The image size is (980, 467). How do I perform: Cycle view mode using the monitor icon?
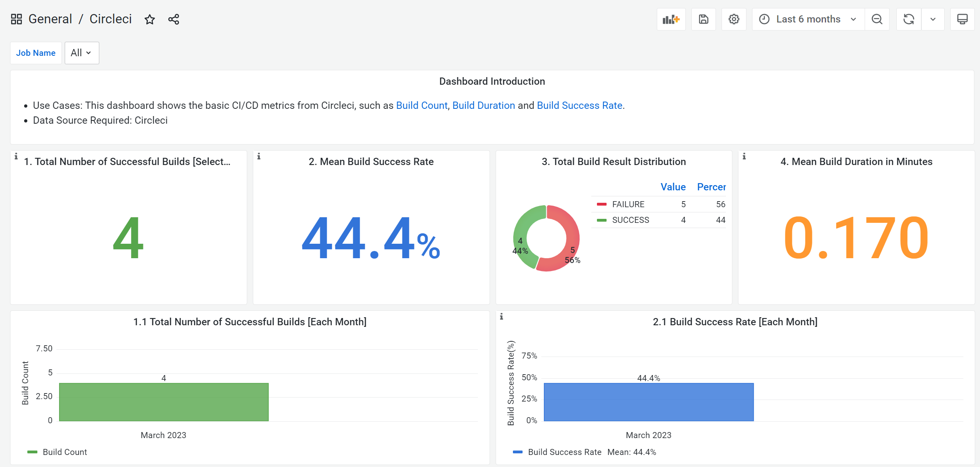coord(962,19)
